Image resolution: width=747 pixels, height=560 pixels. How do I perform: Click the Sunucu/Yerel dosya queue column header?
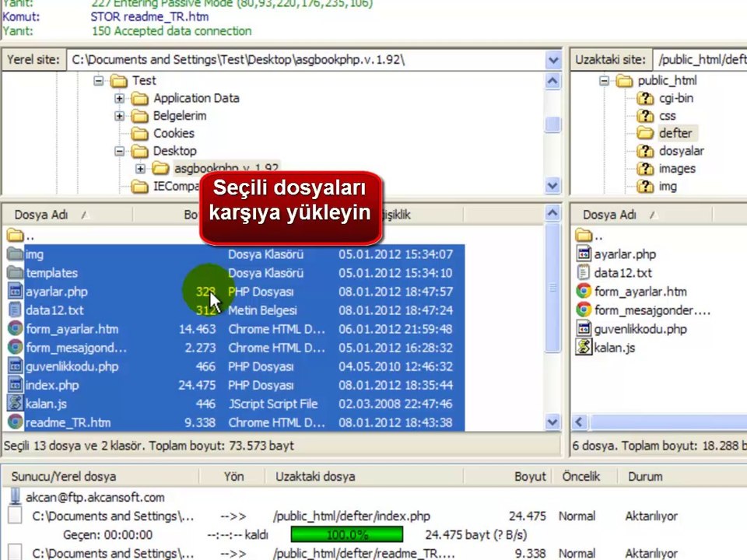click(101, 476)
